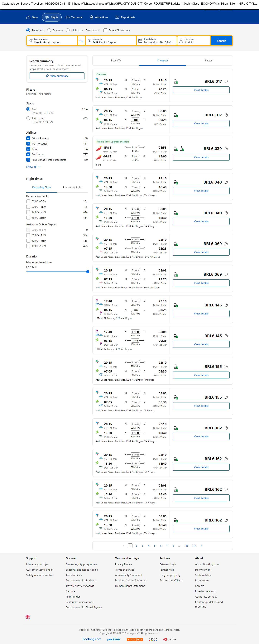
Task: Click the next page arrow in pagination
Action: point(202,545)
